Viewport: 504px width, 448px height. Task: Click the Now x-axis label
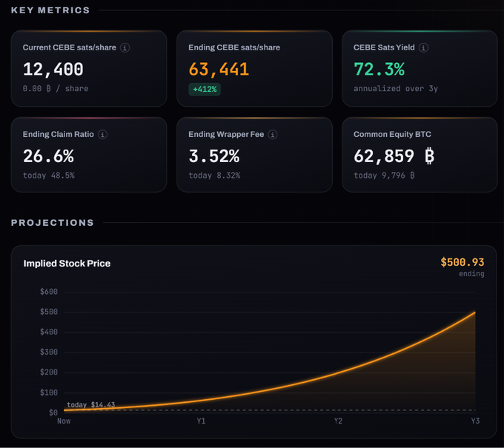click(64, 421)
